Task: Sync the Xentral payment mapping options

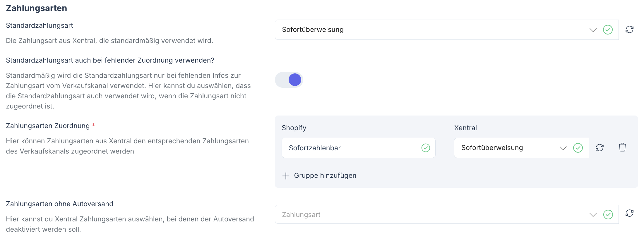Action: 600,148
